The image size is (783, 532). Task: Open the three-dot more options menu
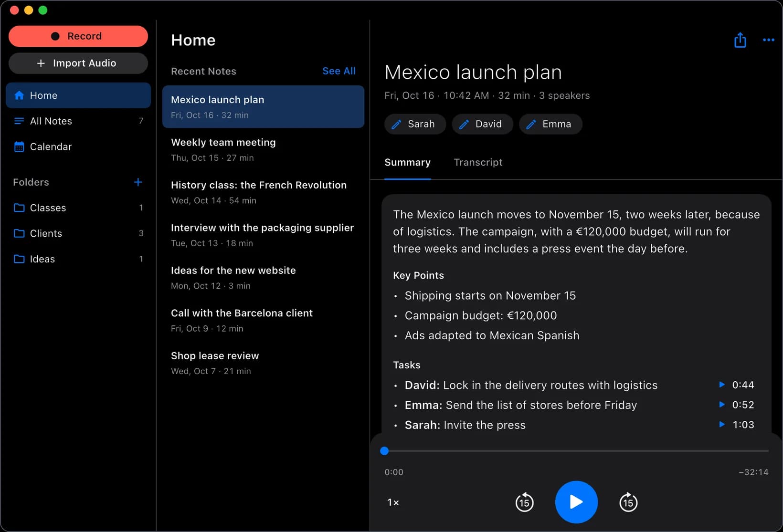(768, 40)
